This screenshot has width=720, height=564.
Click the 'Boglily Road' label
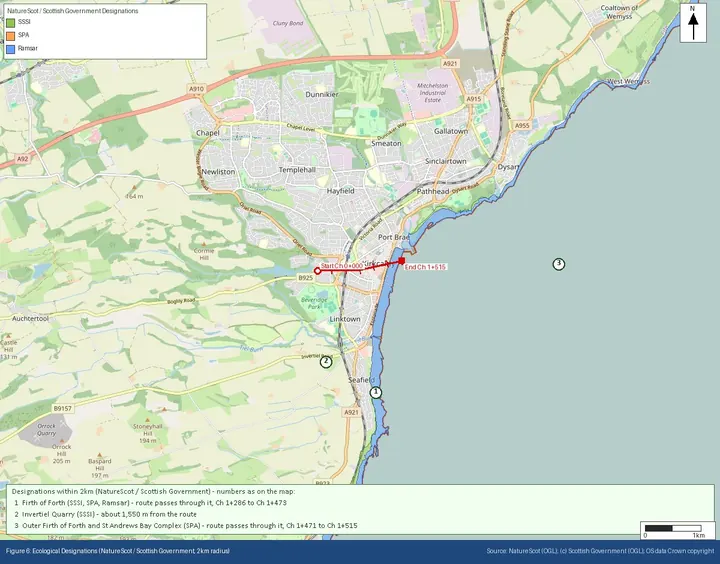181,302
